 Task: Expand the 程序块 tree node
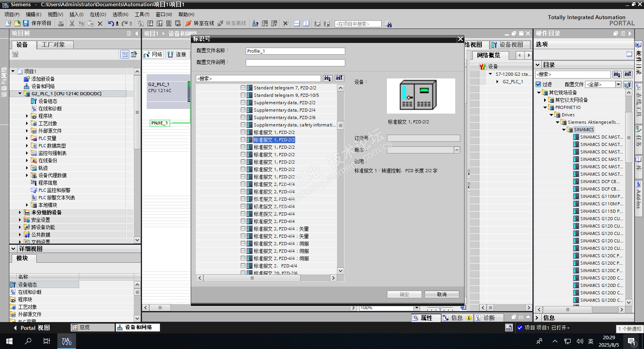coord(27,116)
